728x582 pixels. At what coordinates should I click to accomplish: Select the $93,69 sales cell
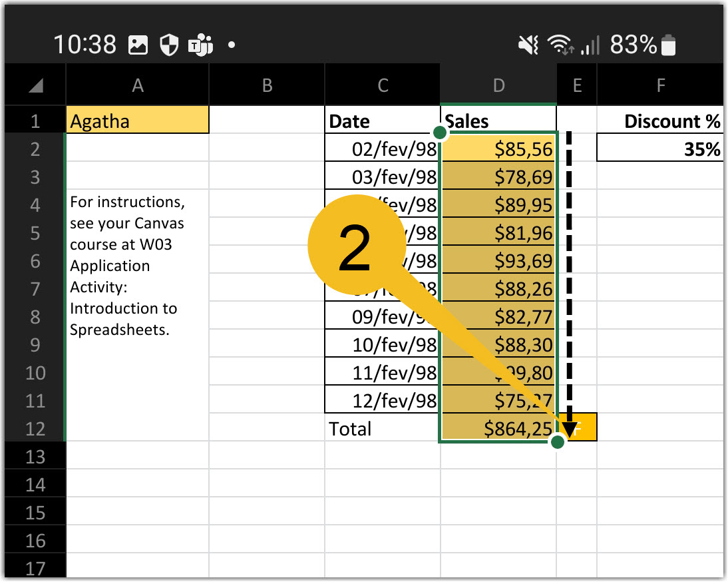498,260
